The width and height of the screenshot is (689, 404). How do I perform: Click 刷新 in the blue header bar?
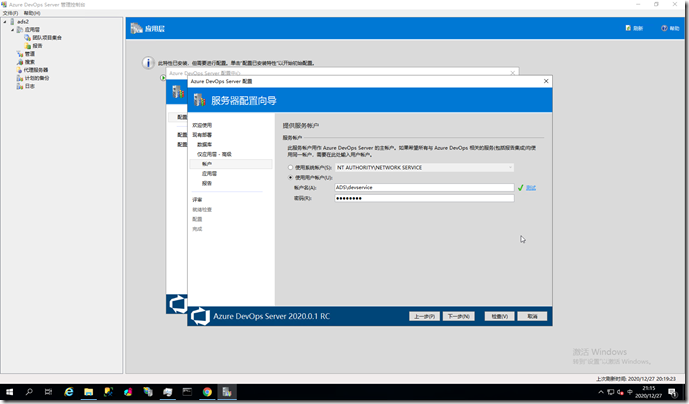pyautogui.click(x=634, y=28)
